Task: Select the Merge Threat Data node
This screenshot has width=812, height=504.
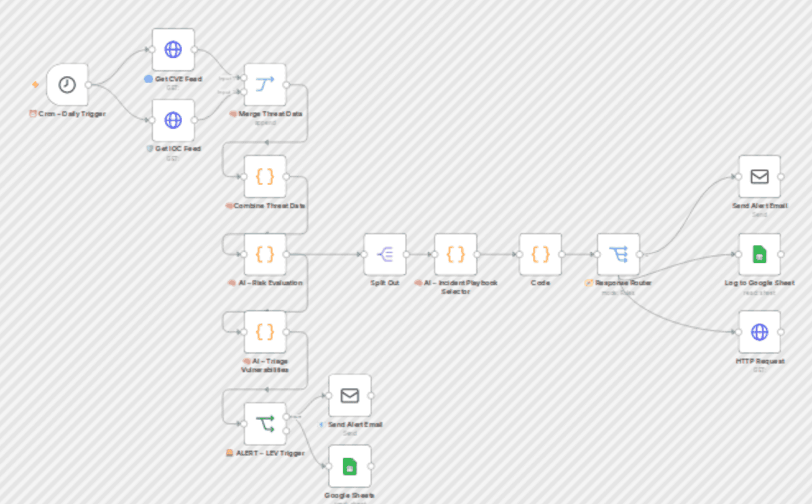Action: pos(265,85)
